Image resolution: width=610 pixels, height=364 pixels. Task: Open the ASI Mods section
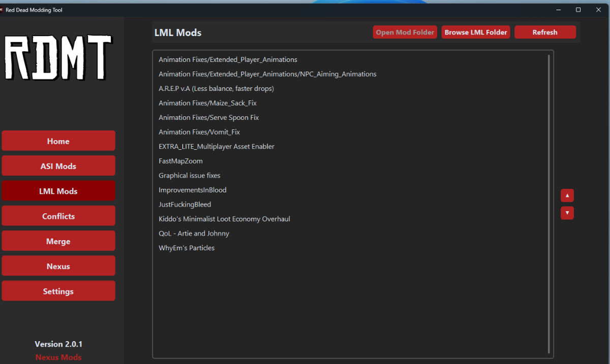58,166
